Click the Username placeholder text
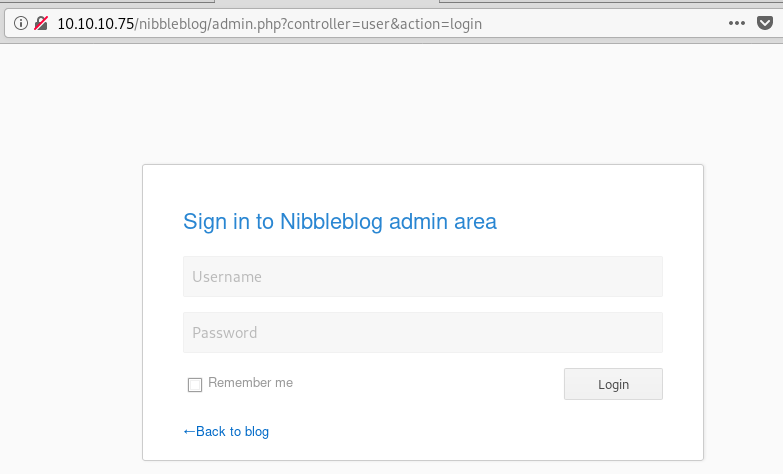The width and height of the screenshot is (783, 474). pyautogui.click(x=227, y=277)
